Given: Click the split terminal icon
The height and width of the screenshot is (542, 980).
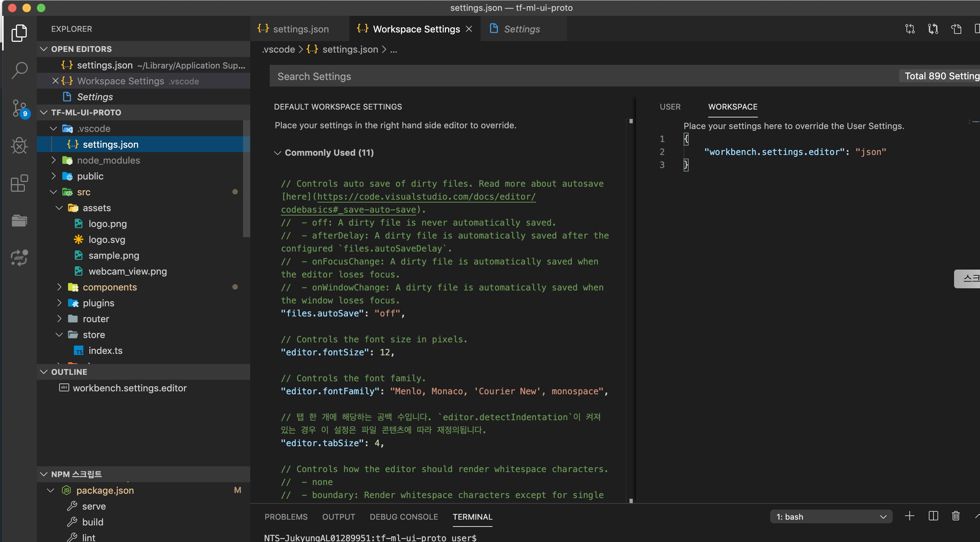Looking at the screenshot, I should [933, 516].
